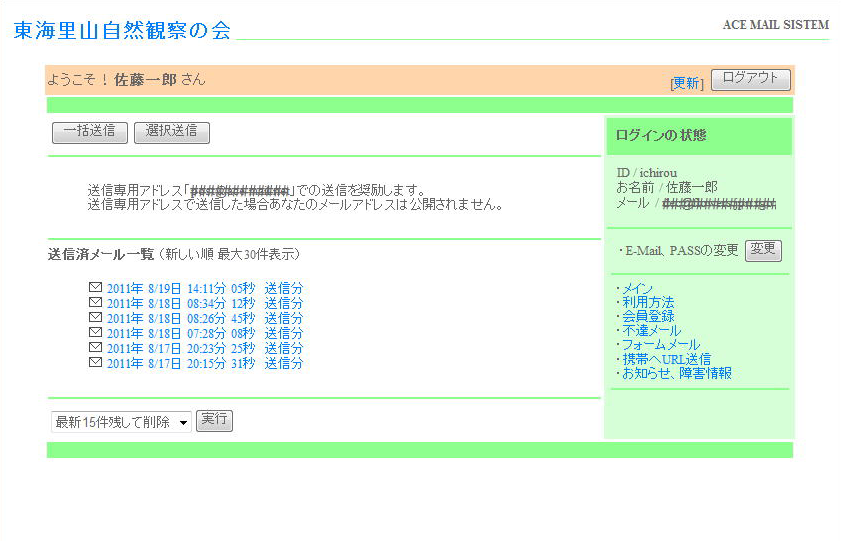The width and height of the screenshot is (841, 541).
Task: Open the 携帯へURL送信 link
Action: (x=666, y=359)
